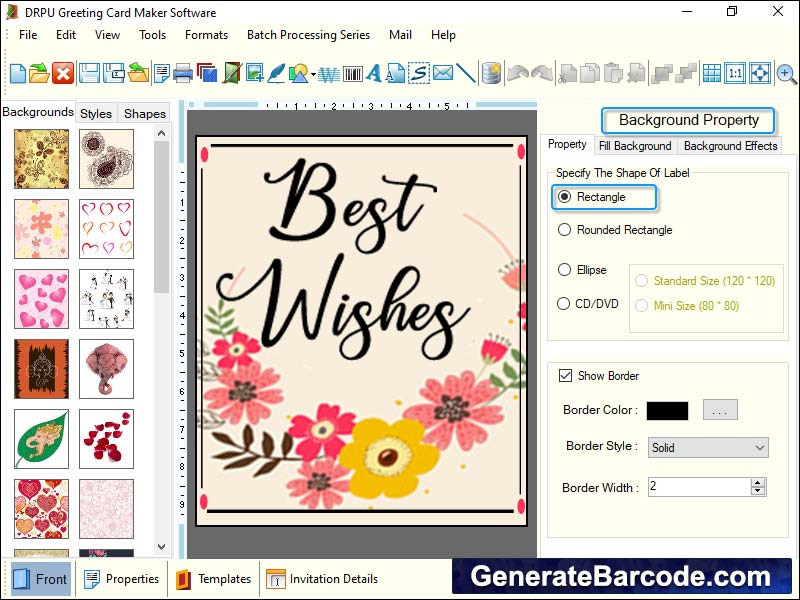Select the Rectangle label shape
The image size is (800, 600).
click(562, 197)
